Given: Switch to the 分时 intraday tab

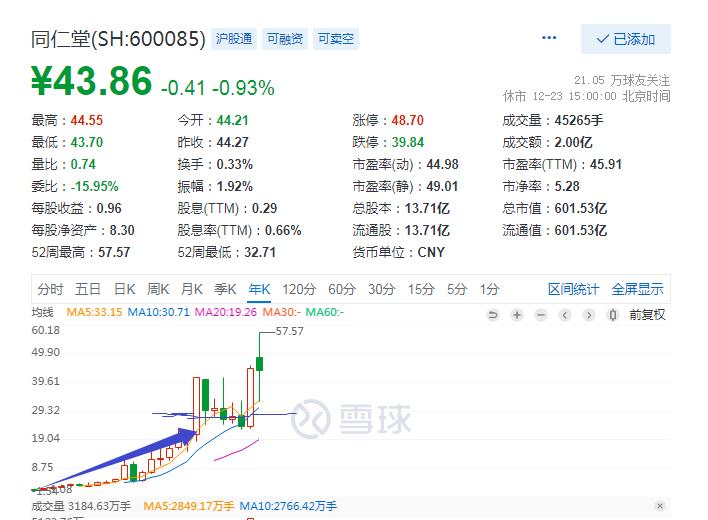Looking at the screenshot, I should pyautogui.click(x=50, y=289).
